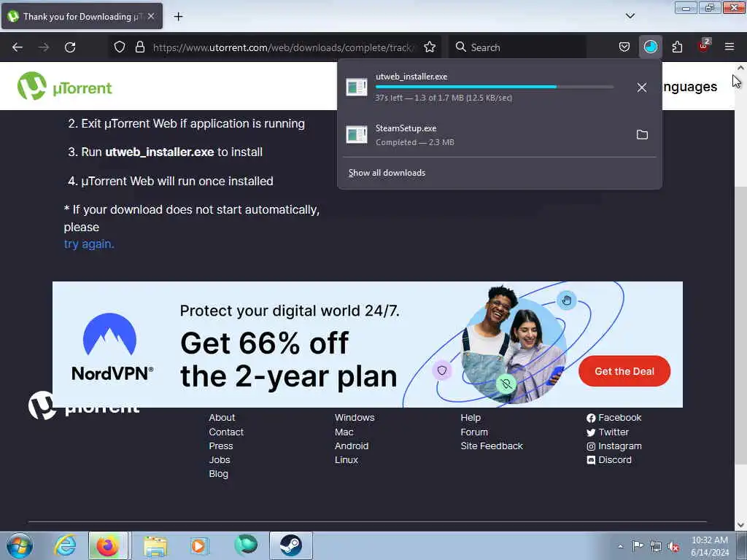747x560 pixels.
Task: Open the Windows Start menu
Action: pos(20,545)
